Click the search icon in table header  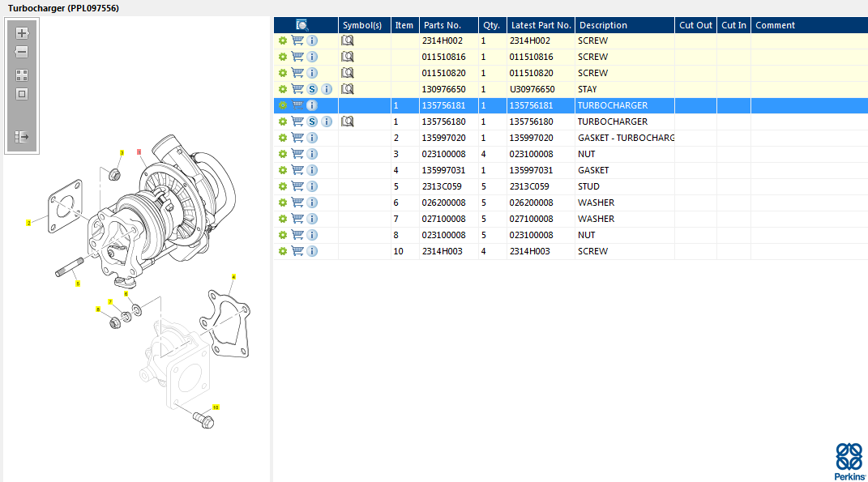pos(301,25)
